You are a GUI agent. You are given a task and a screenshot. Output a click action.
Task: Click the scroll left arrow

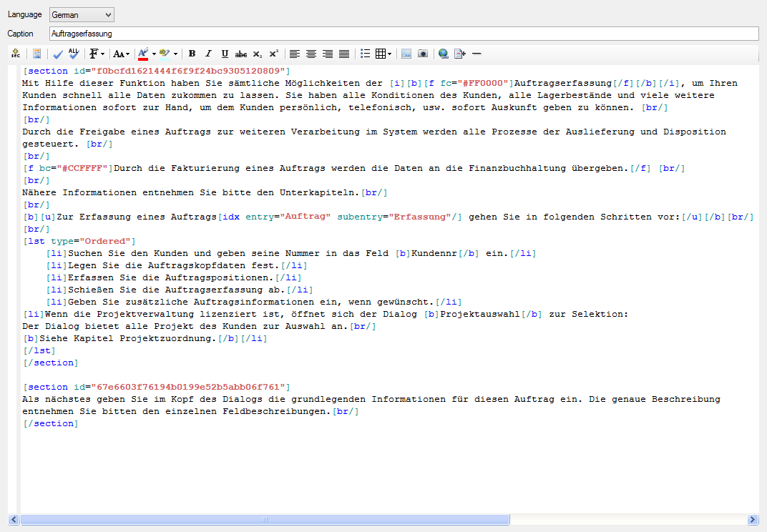click(x=14, y=519)
